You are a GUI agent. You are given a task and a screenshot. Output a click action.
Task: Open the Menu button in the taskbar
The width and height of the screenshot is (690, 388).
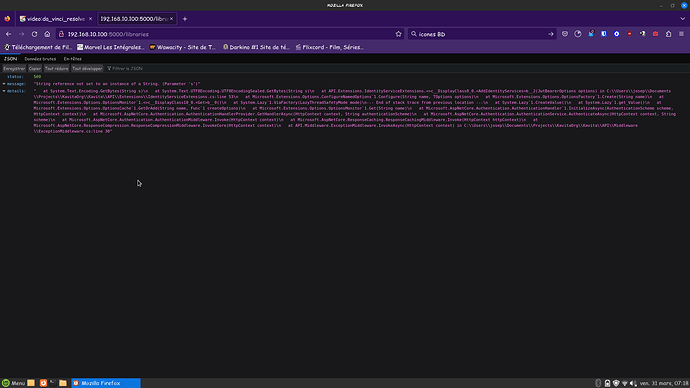(13, 383)
